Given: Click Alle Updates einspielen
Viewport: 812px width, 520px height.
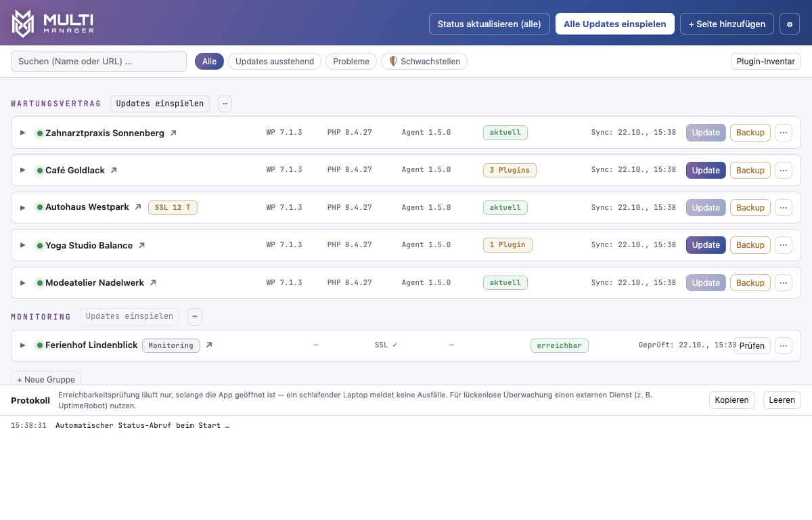Looking at the screenshot, I should coord(615,24).
